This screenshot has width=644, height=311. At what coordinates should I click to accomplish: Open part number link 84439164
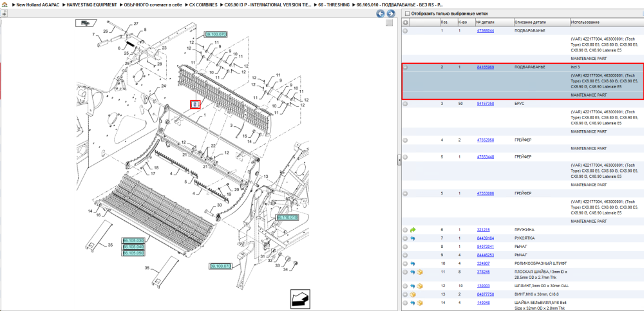click(x=486, y=238)
